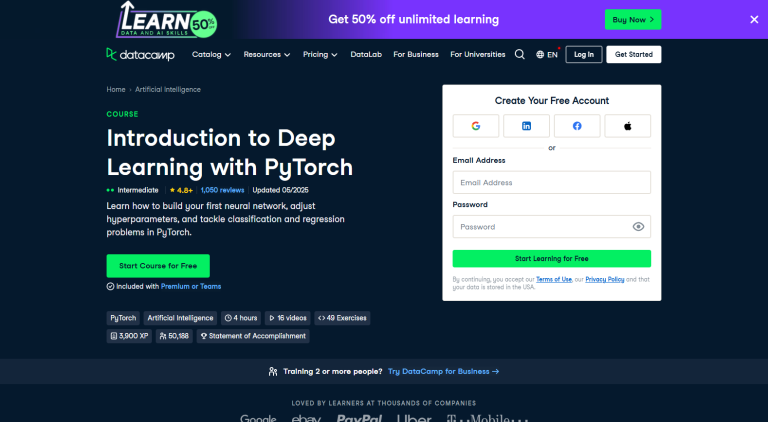Toggle password visibility eye icon
This screenshot has width=768, height=422.
coord(638,227)
